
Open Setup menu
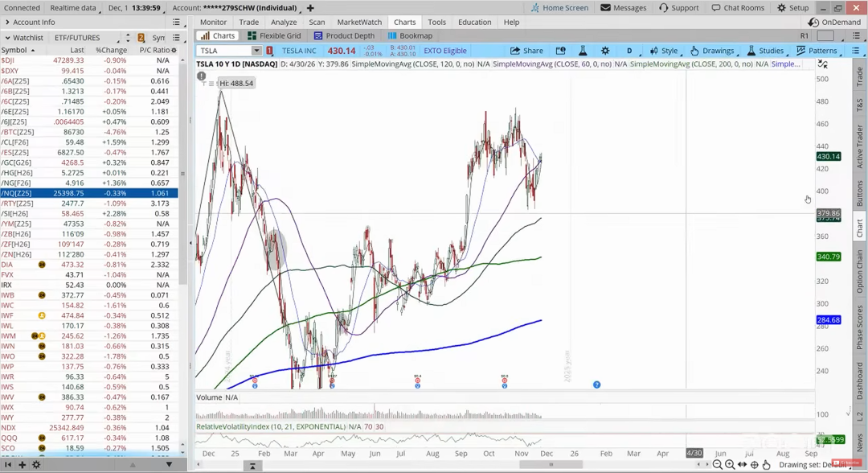[x=792, y=8]
